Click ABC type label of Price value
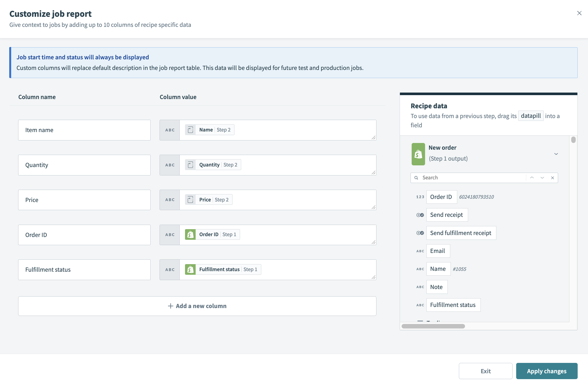The image size is (588, 385). [170, 200]
